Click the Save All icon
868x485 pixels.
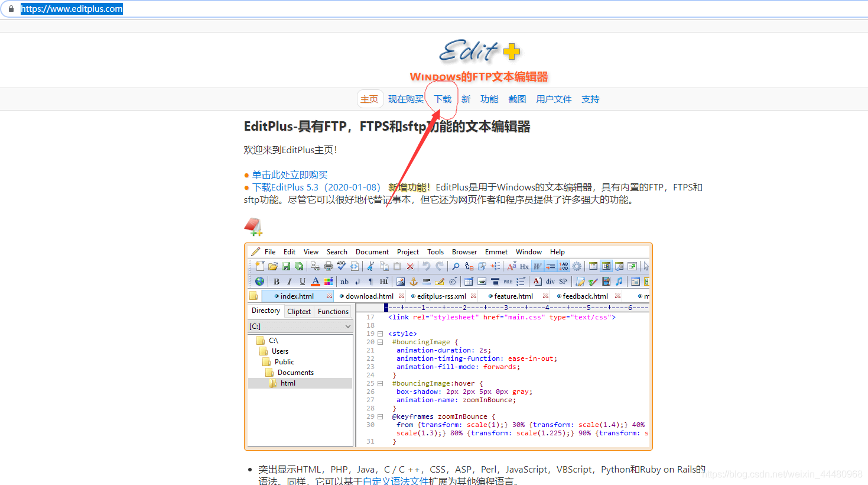299,266
